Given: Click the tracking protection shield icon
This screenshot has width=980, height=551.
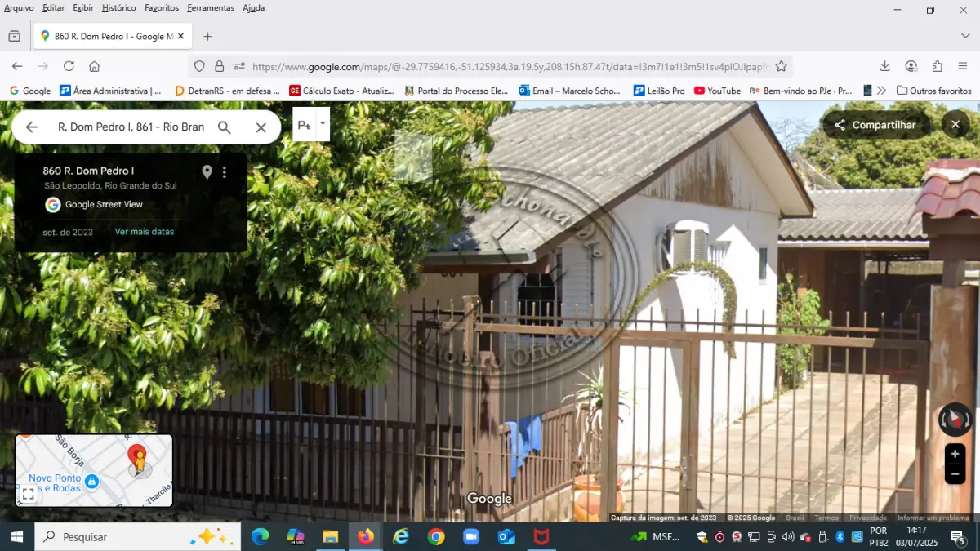Looking at the screenshot, I should [199, 66].
